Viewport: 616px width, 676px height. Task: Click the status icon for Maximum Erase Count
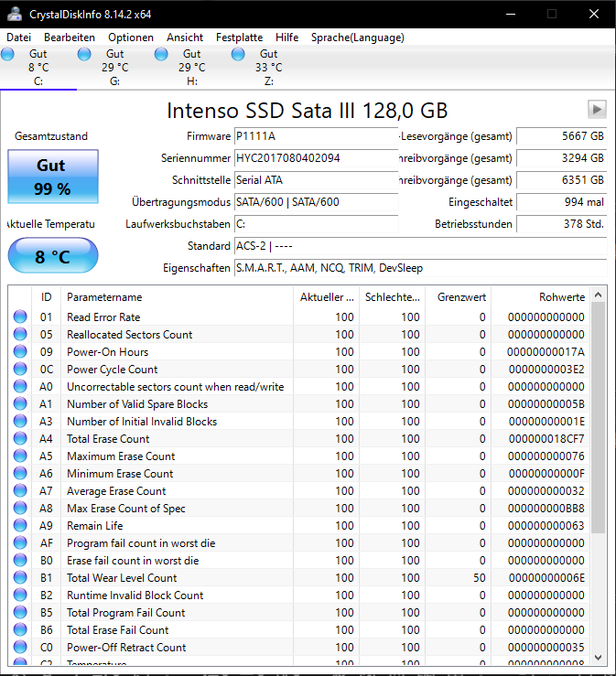[x=20, y=456]
